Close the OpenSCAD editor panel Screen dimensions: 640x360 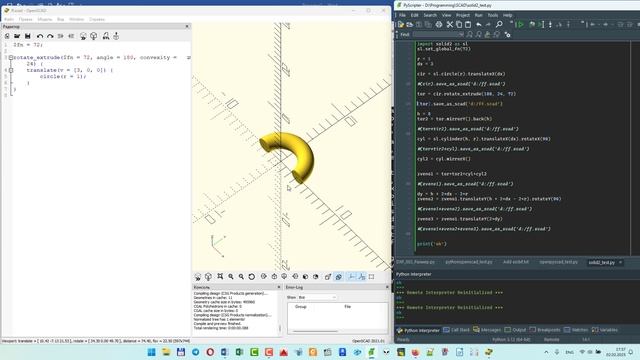(x=187, y=27)
